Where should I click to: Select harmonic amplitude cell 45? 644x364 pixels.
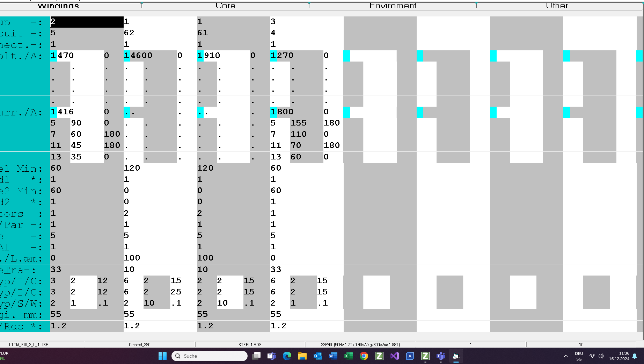tap(87, 145)
